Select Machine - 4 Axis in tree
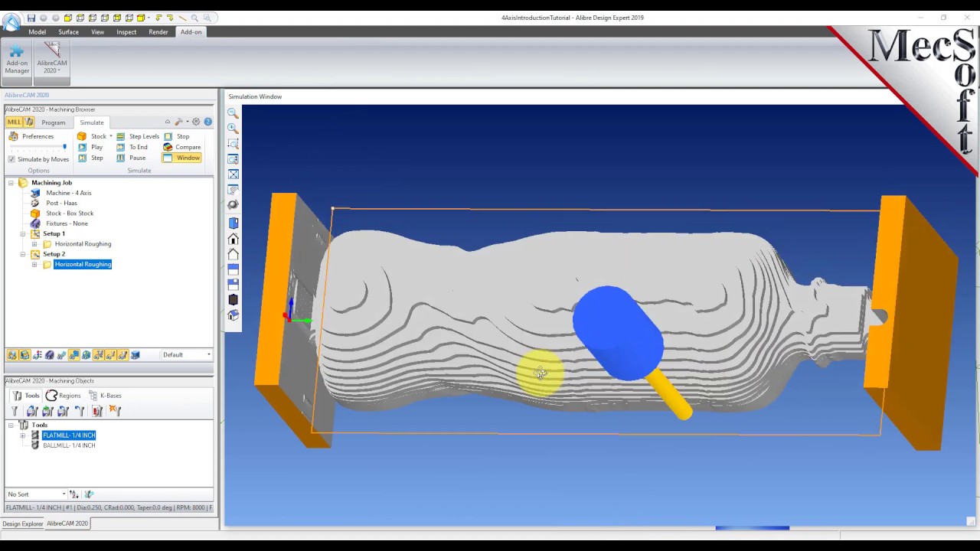980x551 pixels. click(x=68, y=193)
